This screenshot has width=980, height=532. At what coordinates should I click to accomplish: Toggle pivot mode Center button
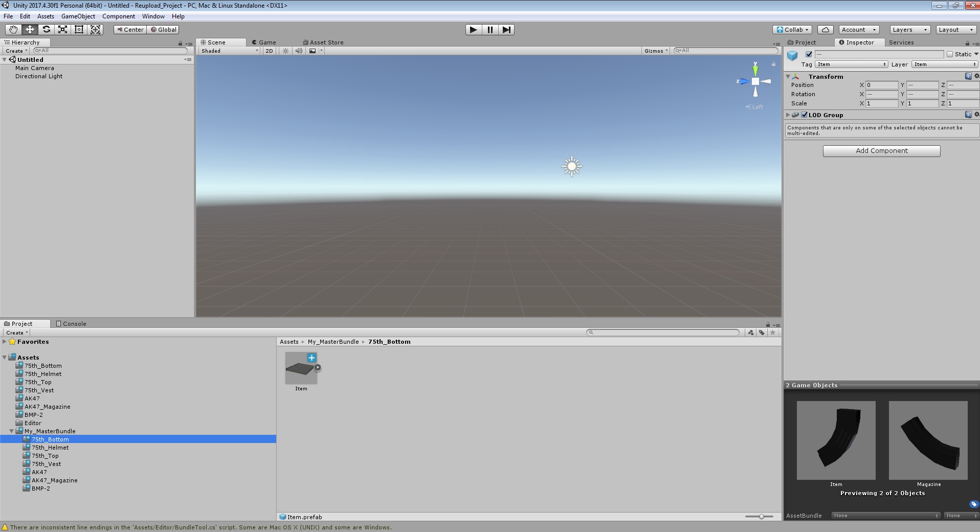pyautogui.click(x=130, y=30)
